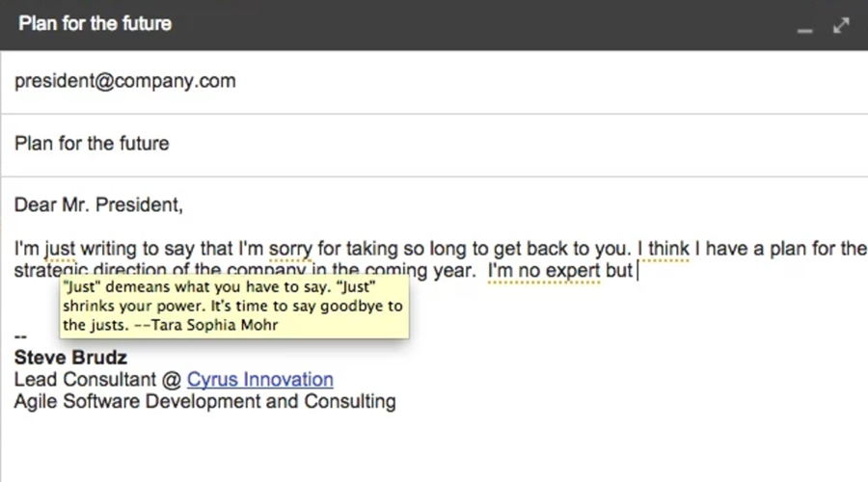Click the '--' signature separator

point(21,336)
